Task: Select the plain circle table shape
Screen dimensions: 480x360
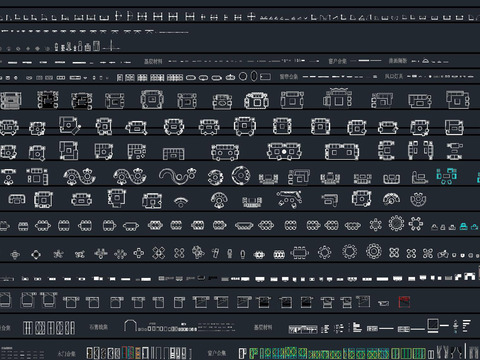Action: point(243,76)
